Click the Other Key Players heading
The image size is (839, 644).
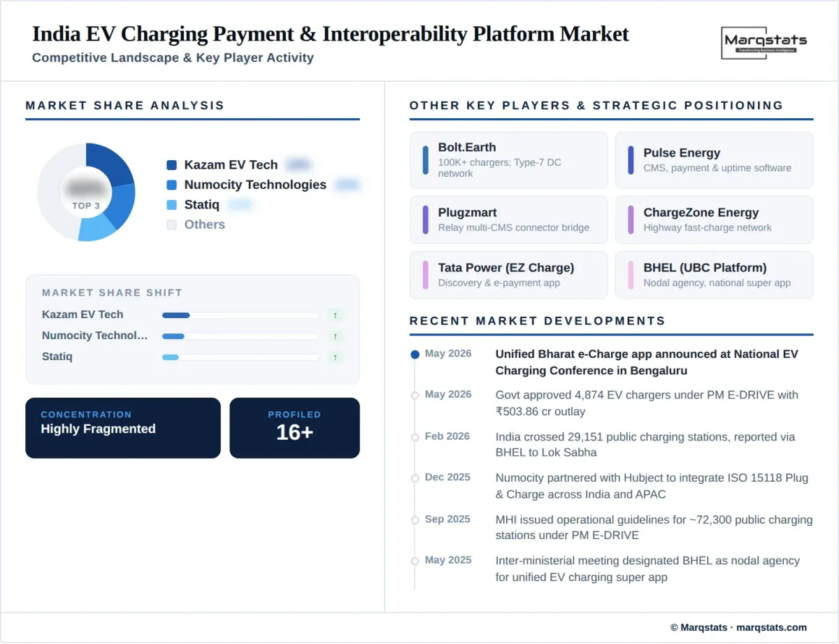[x=596, y=106]
